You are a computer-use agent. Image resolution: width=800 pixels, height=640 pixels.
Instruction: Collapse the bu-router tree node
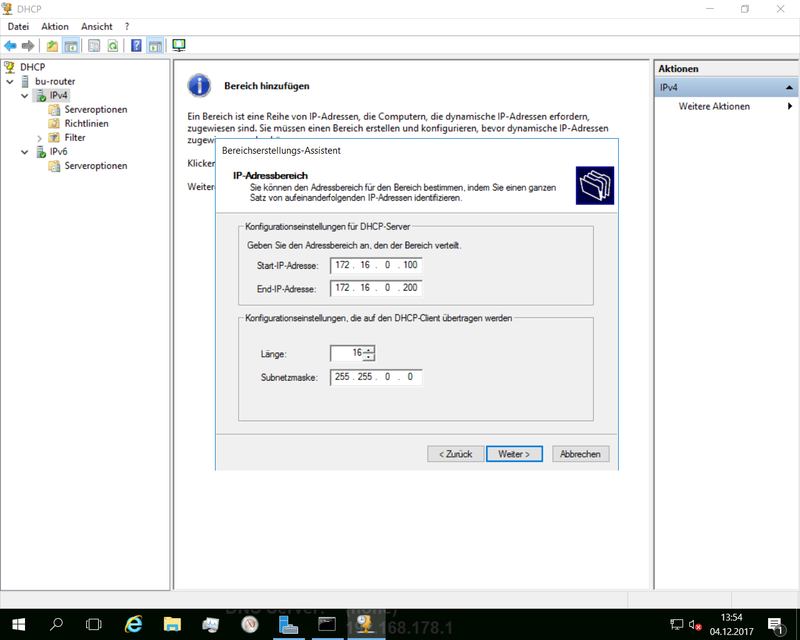tap(10, 82)
